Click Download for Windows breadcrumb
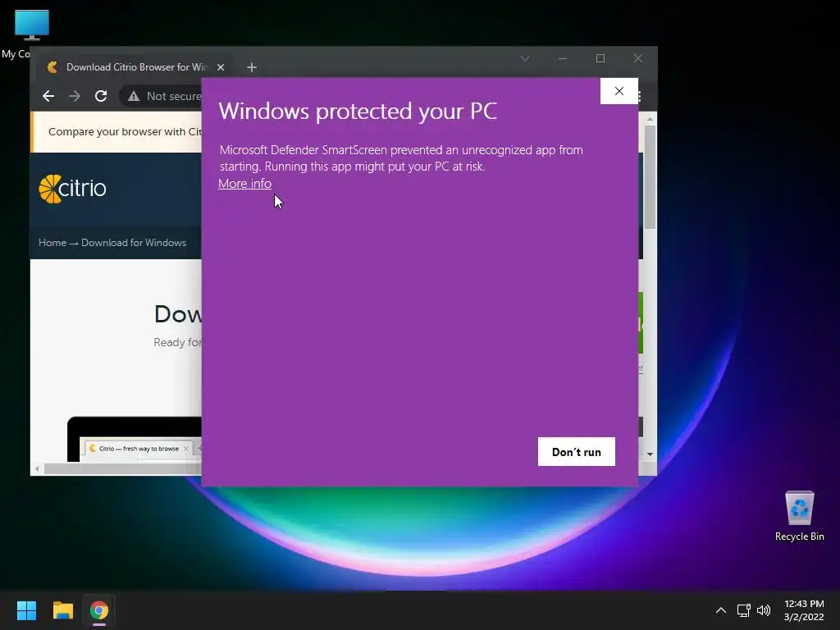The height and width of the screenshot is (630, 840). [134, 243]
